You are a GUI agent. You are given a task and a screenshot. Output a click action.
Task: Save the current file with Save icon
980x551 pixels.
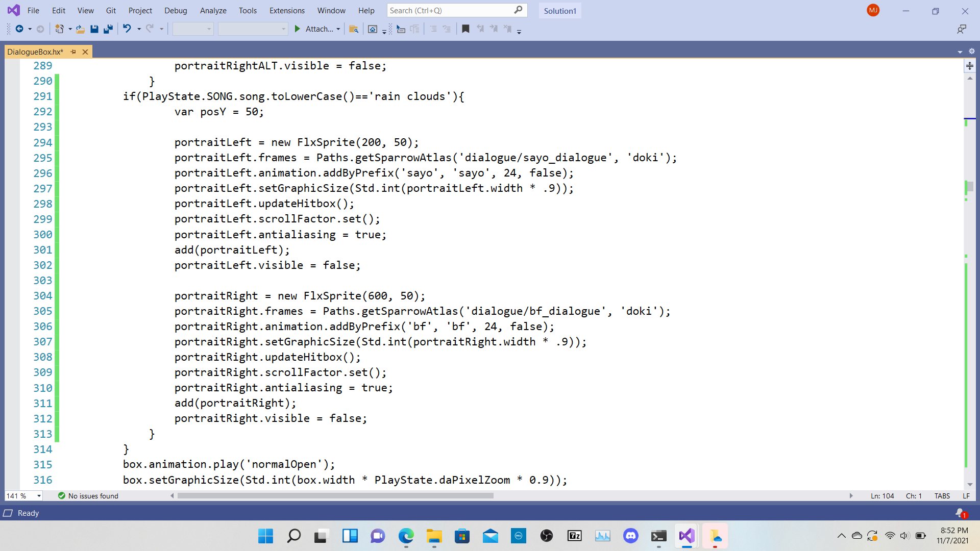[x=94, y=29]
